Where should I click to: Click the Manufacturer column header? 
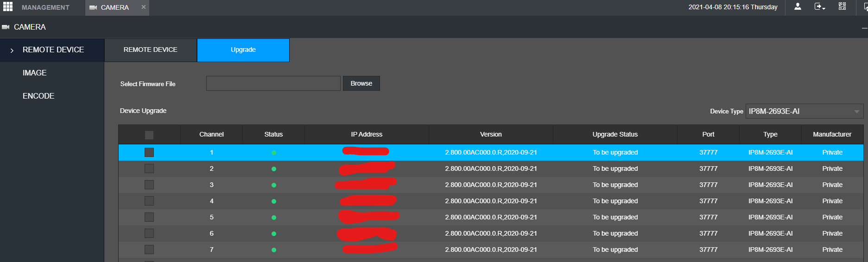(832, 134)
